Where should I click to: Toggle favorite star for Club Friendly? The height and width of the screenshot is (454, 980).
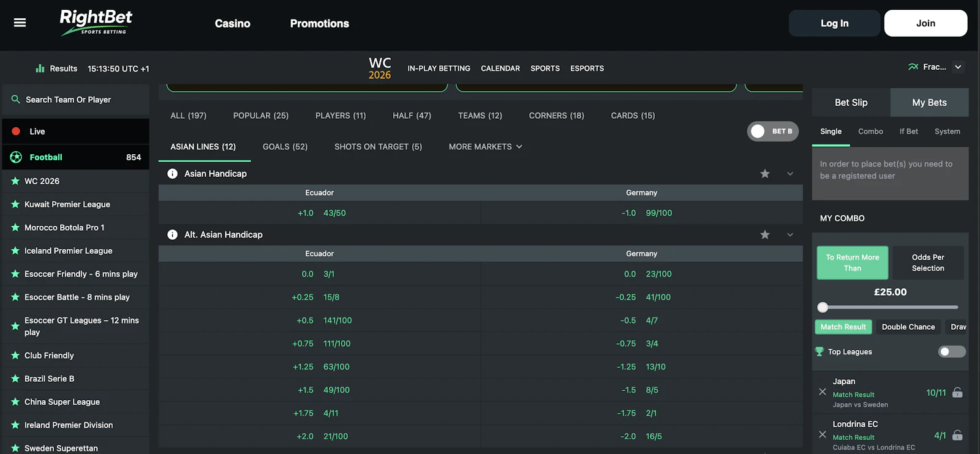[15, 355]
